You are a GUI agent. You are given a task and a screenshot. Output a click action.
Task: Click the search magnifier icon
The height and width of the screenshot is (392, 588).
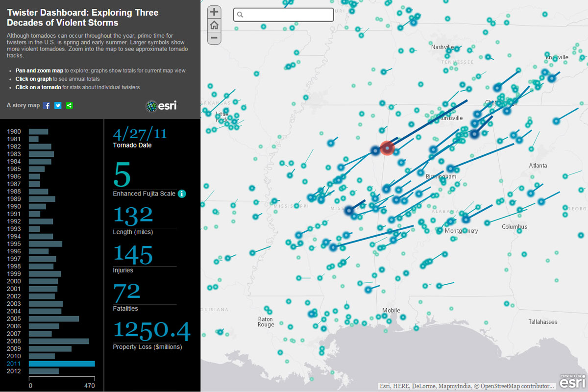pos(240,15)
